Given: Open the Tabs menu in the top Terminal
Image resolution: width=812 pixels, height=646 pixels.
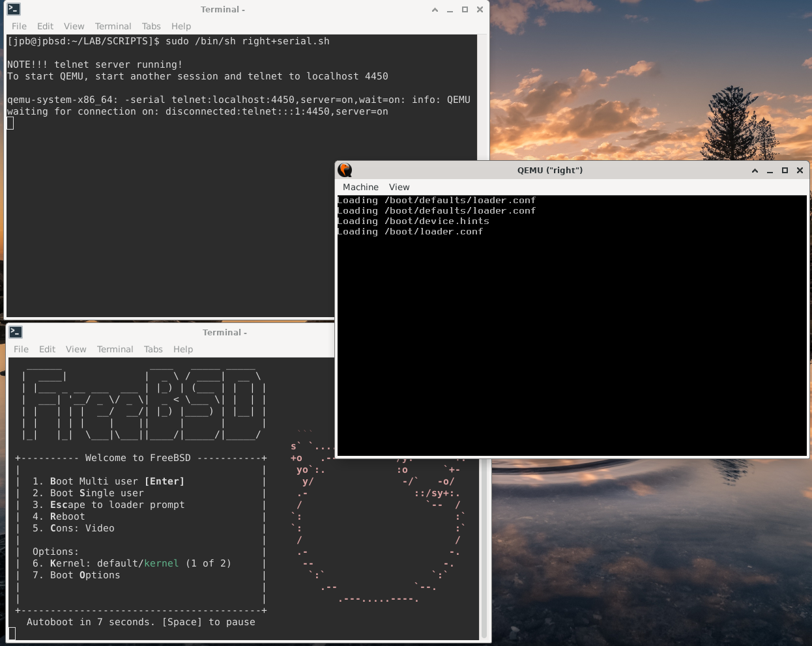Looking at the screenshot, I should pyautogui.click(x=151, y=26).
